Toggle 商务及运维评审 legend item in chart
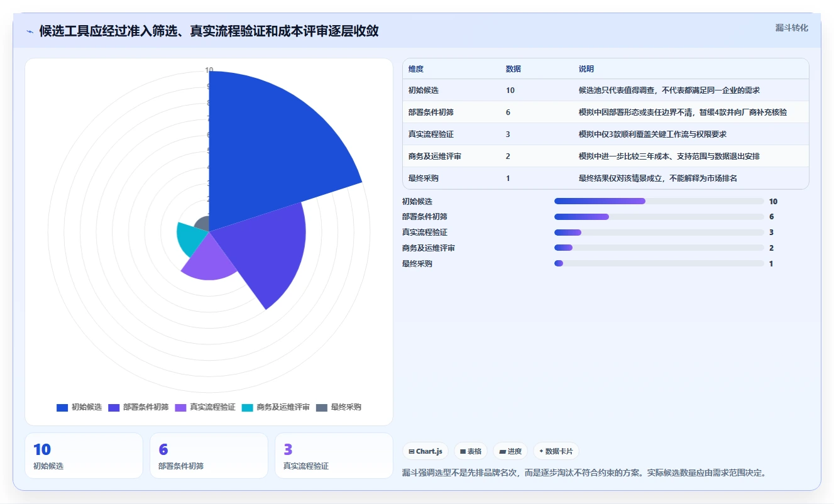Viewport: 834px width, 504px height. [275, 407]
